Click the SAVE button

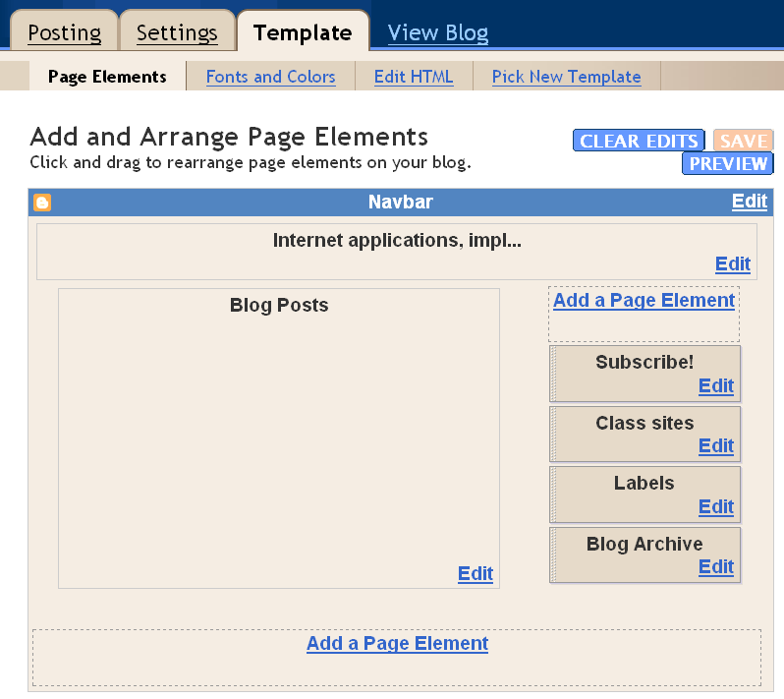pos(744,141)
